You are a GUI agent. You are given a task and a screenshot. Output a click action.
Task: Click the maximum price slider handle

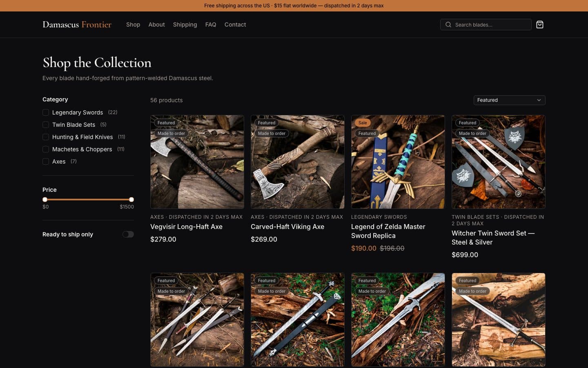[x=131, y=200]
